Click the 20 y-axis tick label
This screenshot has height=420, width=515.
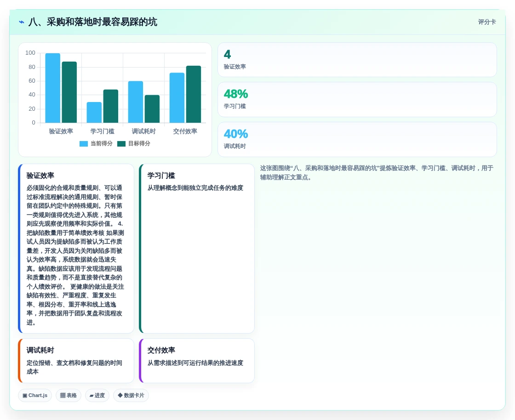pyautogui.click(x=32, y=108)
